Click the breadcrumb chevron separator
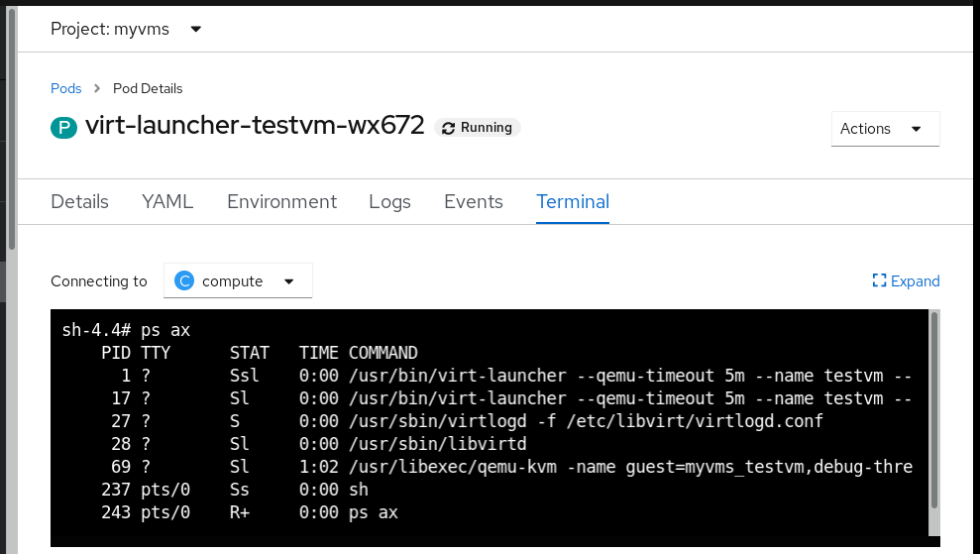This screenshot has width=980, height=554. coord(97,88)
